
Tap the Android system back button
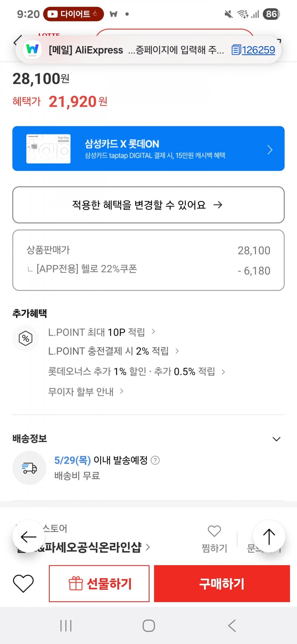(232, 626)
